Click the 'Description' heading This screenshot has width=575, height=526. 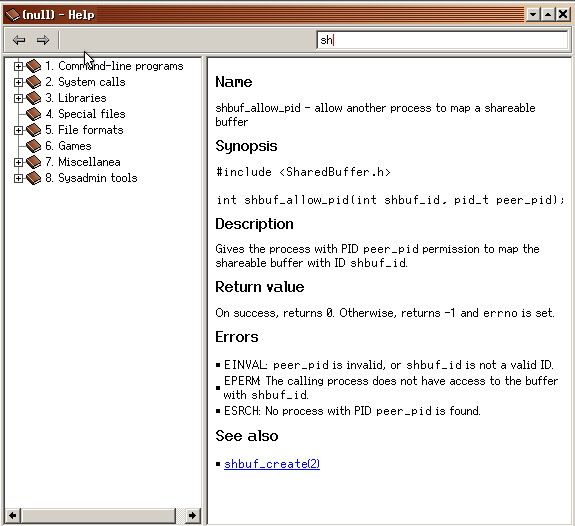pos(254,224)
